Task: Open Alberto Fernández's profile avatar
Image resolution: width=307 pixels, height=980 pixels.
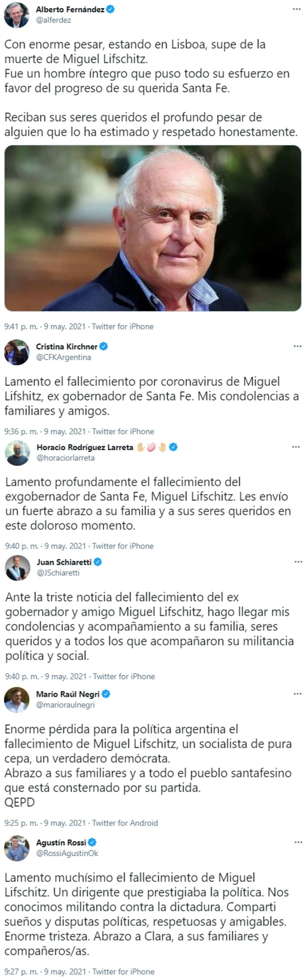Action: (x=16, y=15)
